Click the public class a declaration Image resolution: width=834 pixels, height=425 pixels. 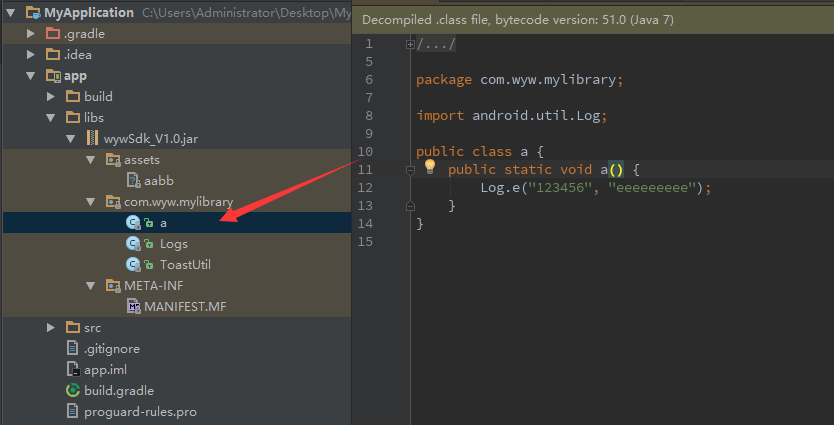pos(480,152)
